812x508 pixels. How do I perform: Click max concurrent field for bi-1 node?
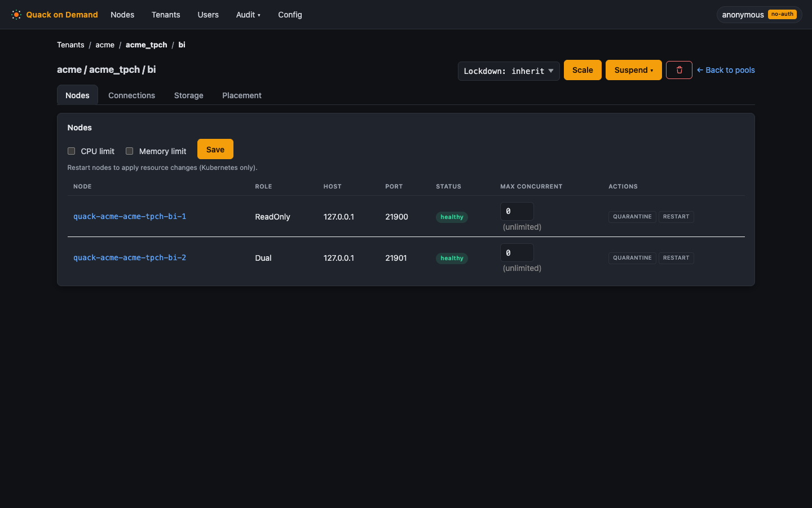pos(517,211)
